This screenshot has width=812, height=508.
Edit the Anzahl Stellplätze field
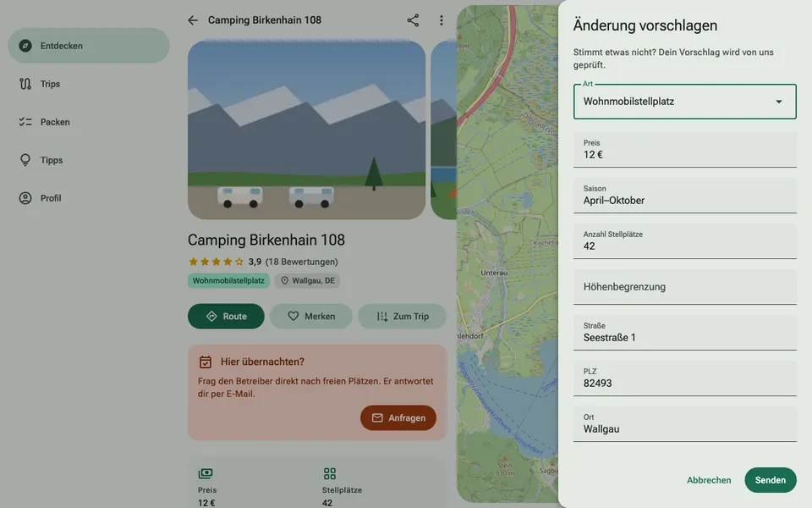684,241
